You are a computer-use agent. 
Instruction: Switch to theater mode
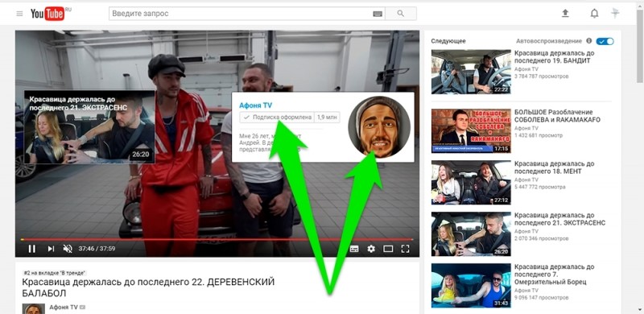coord(388,249)
